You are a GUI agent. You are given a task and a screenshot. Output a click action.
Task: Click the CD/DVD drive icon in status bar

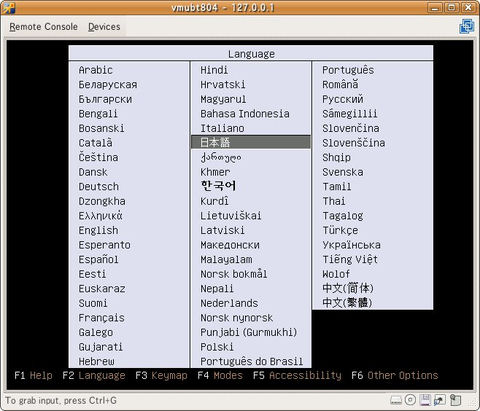tap(410, 400)
